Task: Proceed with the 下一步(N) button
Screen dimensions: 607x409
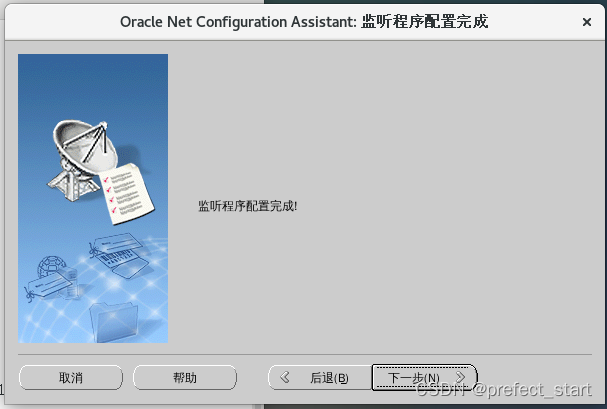Action: tap(424, 377)
